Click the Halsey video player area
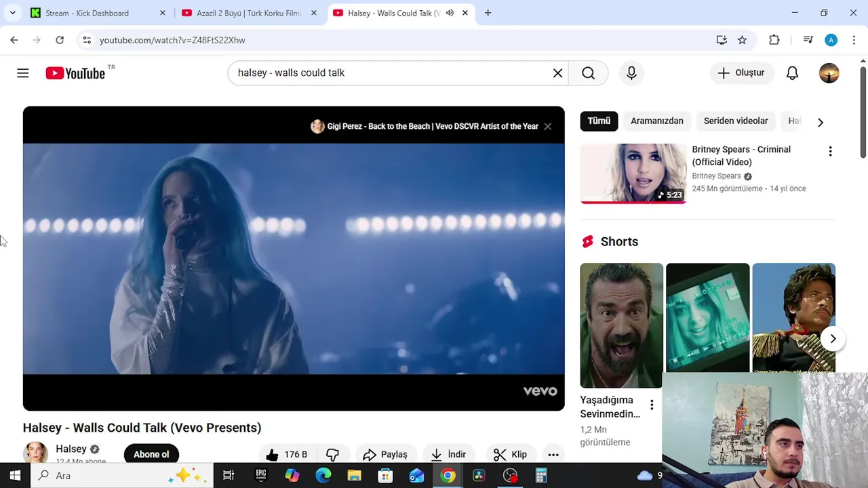The image size is (868, 488). click(x=294, y=258)
